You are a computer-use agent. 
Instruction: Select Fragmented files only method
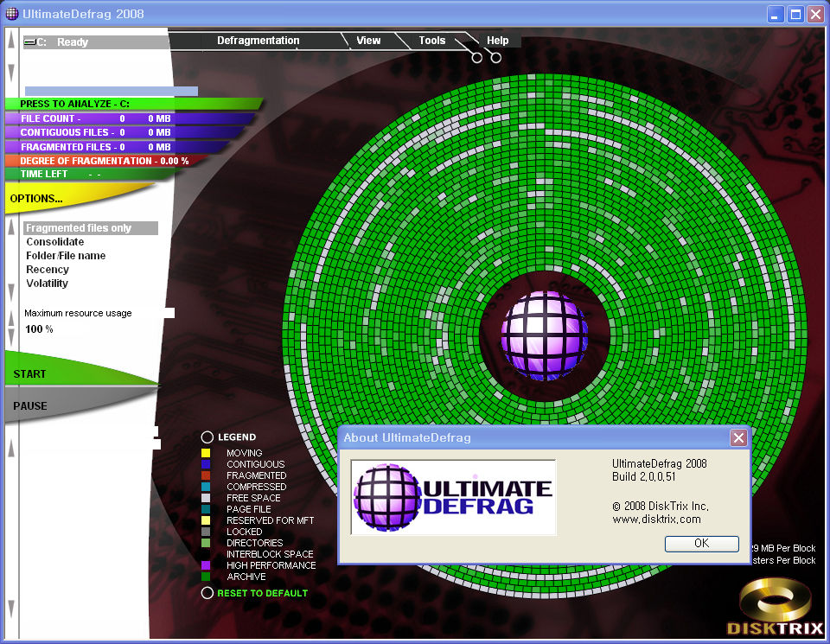pyautogui.click(x=91, y=228)
